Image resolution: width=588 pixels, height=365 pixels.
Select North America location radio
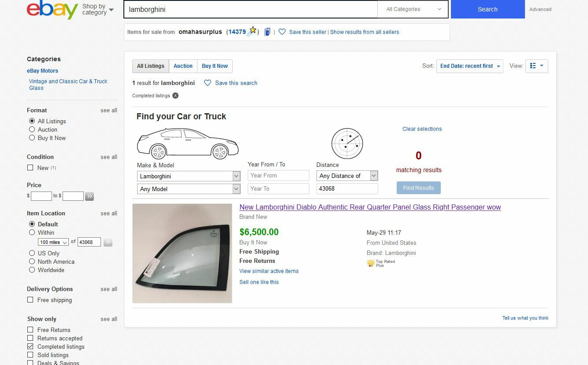point(32,262)
